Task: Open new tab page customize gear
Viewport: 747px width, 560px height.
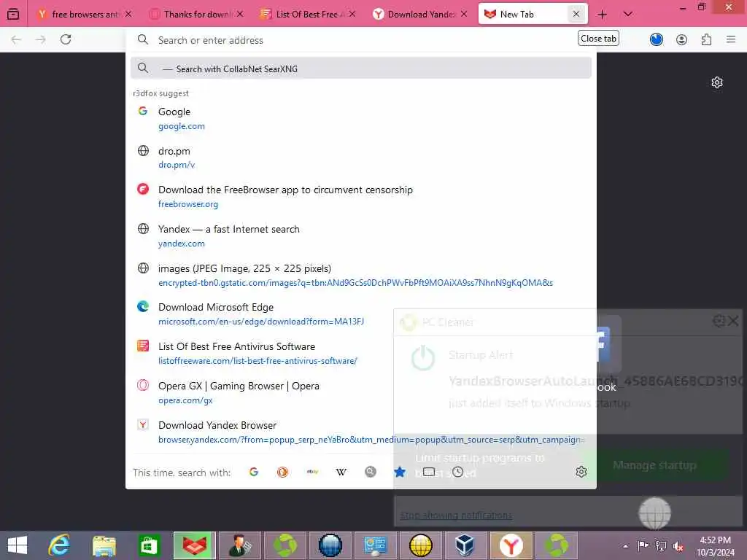Action: coord(717,82)
